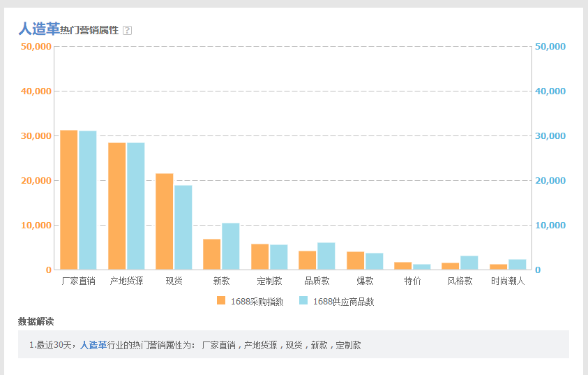This screenshot has height=375, width=588.
Task: Click the orange 30,000 left axis value
Action: pos(36,136)
